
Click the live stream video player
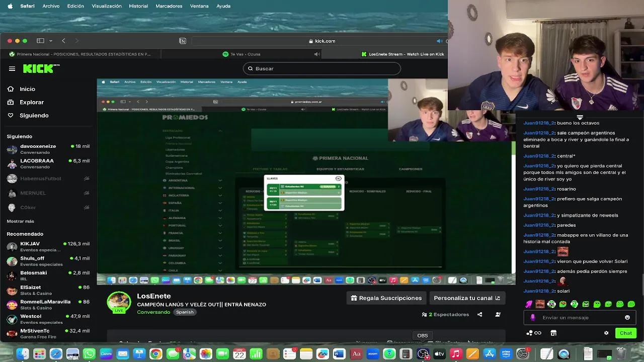point(306,182)
